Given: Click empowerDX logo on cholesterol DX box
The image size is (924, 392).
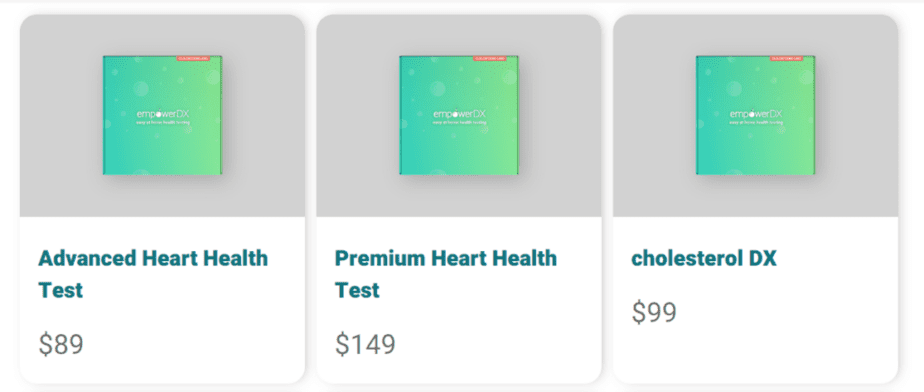Looking at the screenshot, I should click(755, 114).
